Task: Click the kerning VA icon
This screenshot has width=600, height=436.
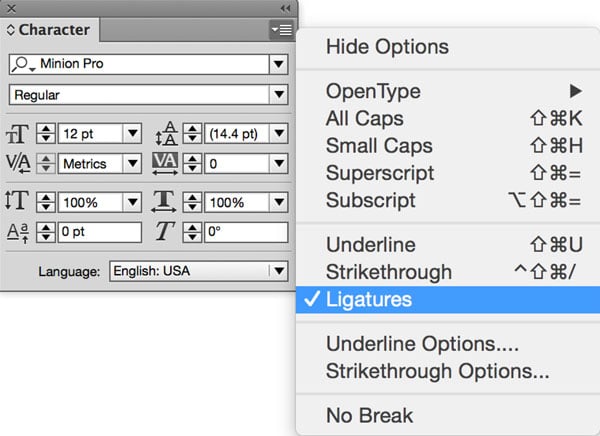Action: (x=20, y=162)
